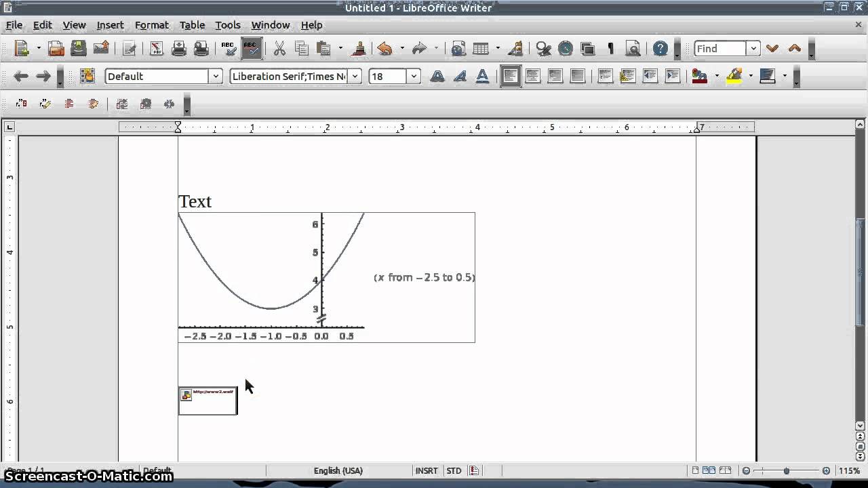Open the Navigator compass icon
This screenshot has height=488, width=868.
566,48
